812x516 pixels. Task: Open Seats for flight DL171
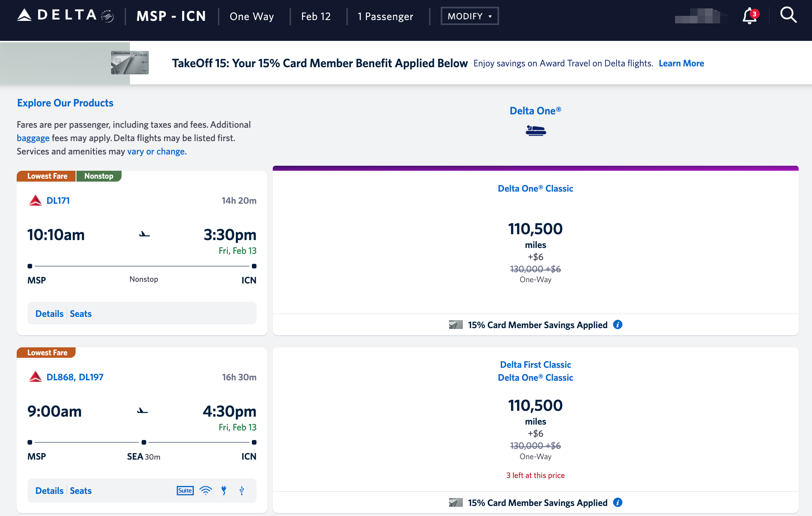pos(81,314)
